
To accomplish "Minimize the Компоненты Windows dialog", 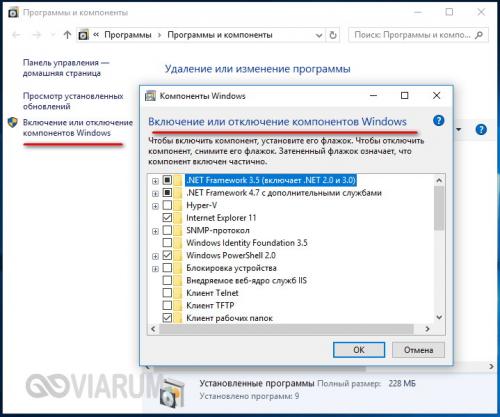I will tap(374, 96).
